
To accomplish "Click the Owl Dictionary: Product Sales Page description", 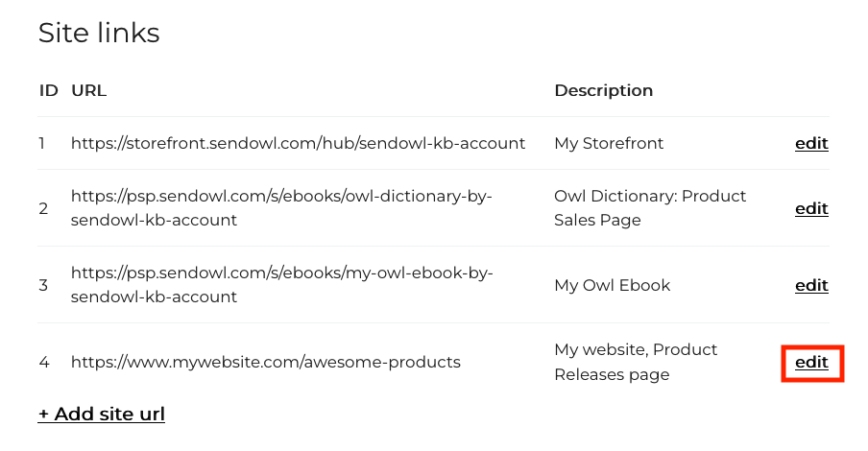I will [650, 207].
